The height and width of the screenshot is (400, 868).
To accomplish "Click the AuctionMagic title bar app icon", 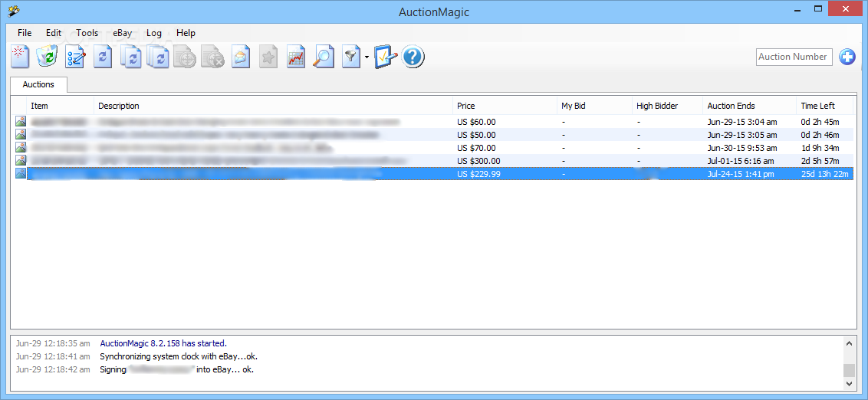I will (x=15, y=11).
